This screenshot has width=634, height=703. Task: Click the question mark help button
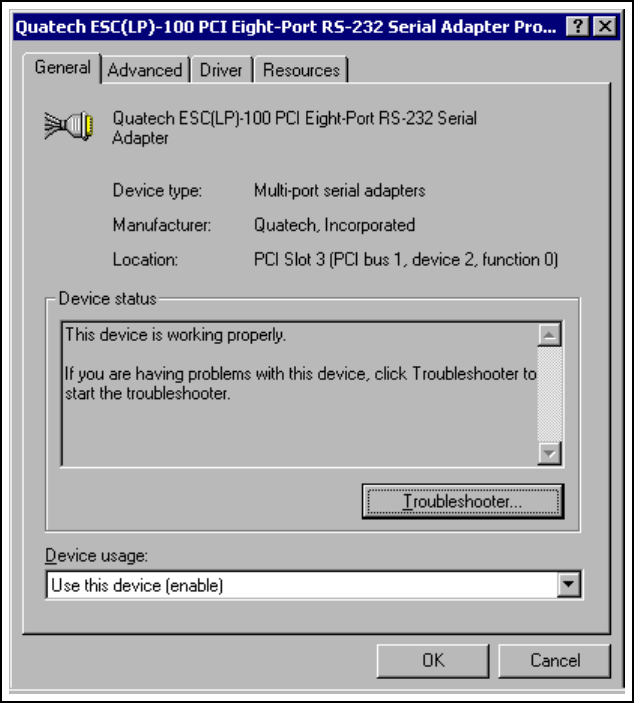[578, 26]
